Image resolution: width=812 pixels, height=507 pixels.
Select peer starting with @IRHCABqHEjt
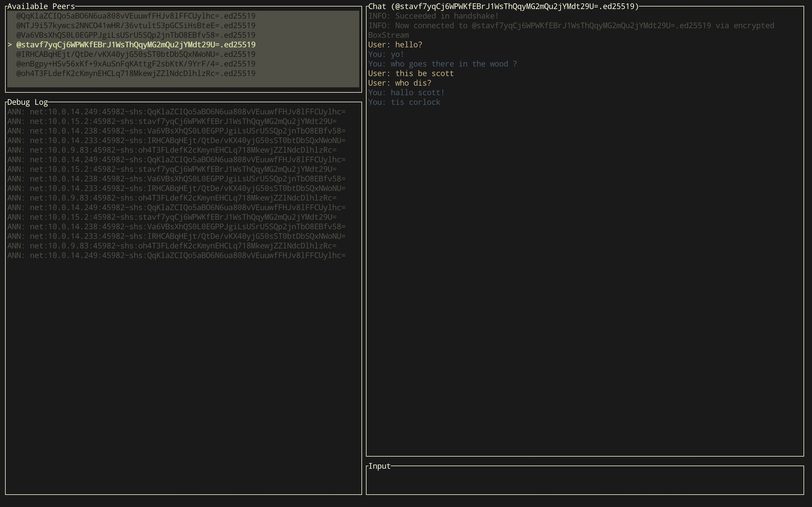(x=136, y=54)
